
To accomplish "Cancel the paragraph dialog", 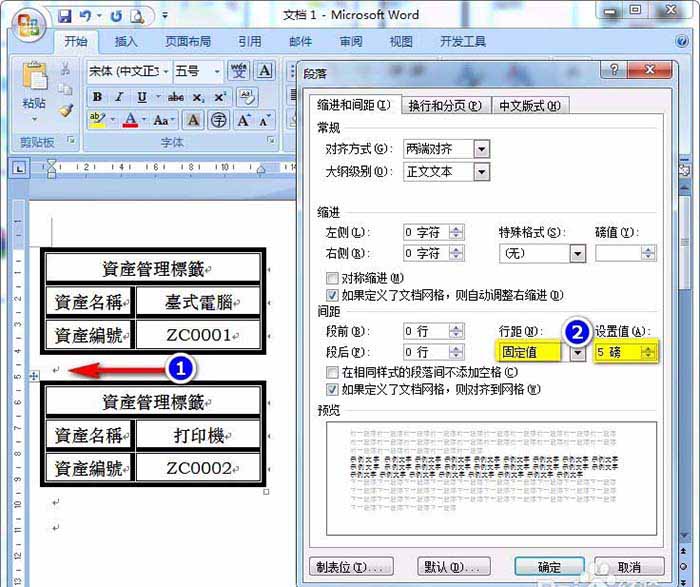I will 629,567.
